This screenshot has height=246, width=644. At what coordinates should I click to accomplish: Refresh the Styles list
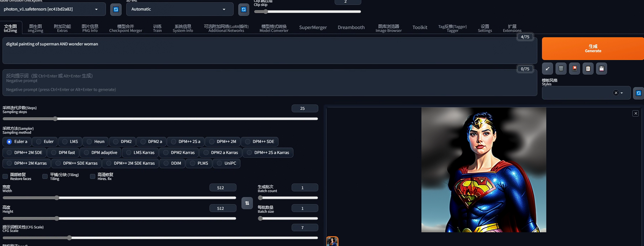pos(639,93)
